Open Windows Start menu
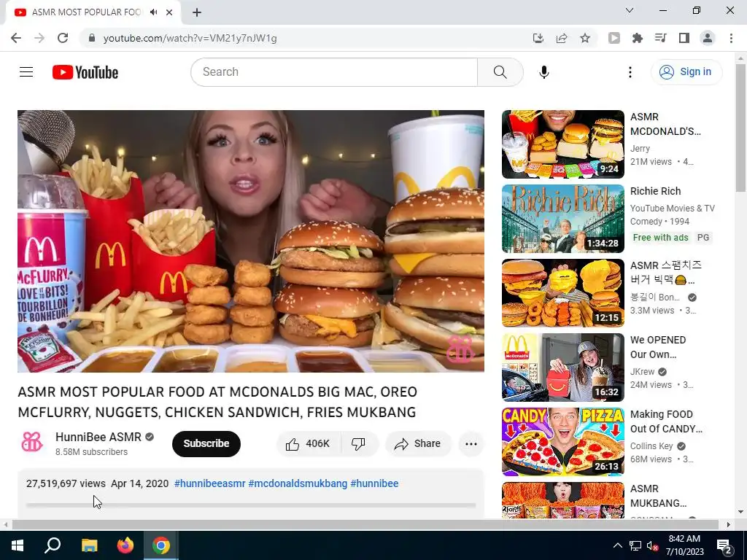Screen dimensions: 747x560 pos(18,545)
